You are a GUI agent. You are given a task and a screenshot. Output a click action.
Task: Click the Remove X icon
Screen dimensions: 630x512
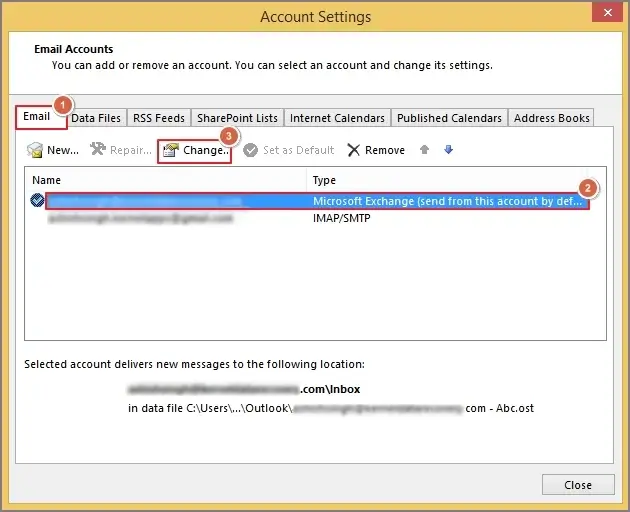point(354,150)
